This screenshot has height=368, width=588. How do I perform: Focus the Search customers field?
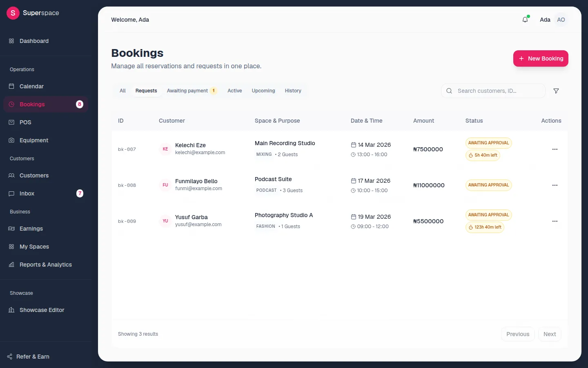[493, 91]
